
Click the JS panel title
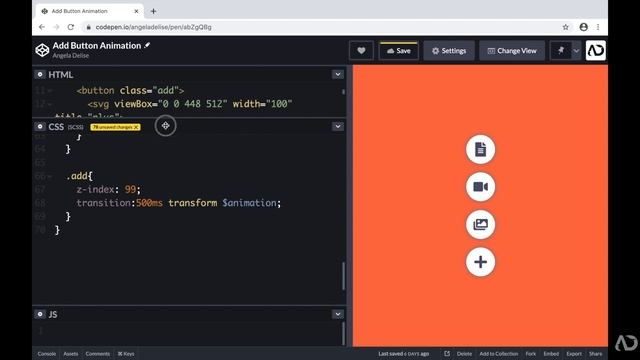pos(53,314)
